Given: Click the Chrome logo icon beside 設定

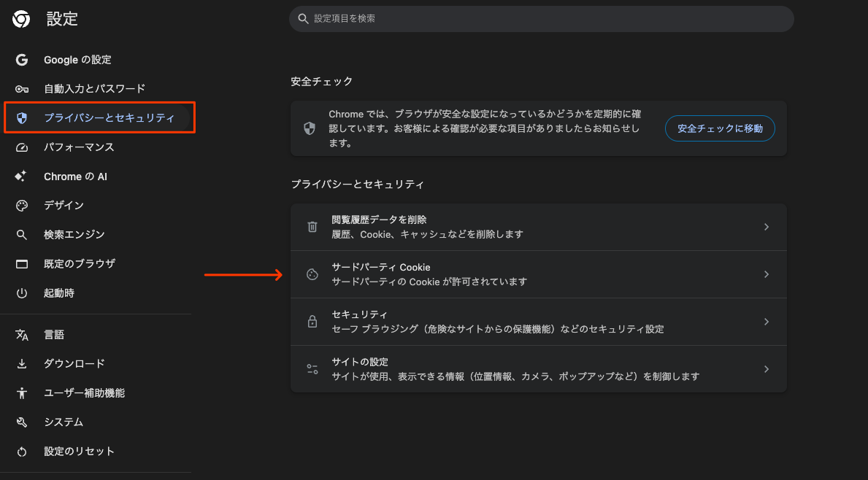Looking at the screenshot, I should (21, 20).
